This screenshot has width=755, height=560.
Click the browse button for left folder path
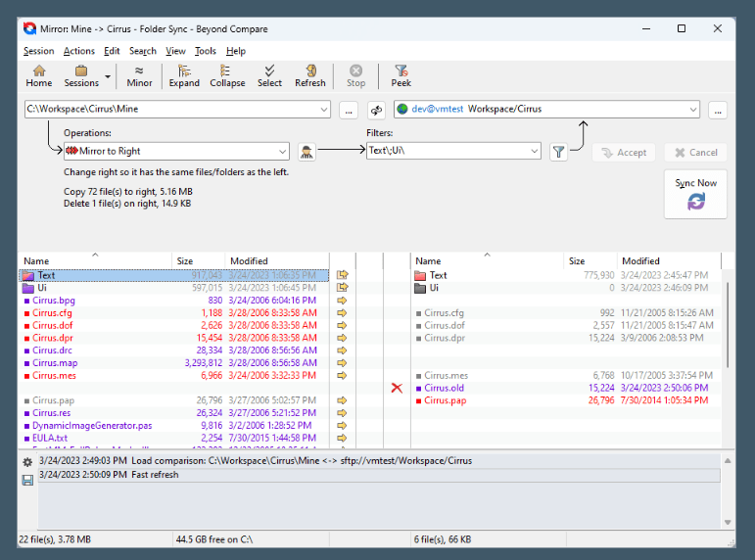point(350,110)
